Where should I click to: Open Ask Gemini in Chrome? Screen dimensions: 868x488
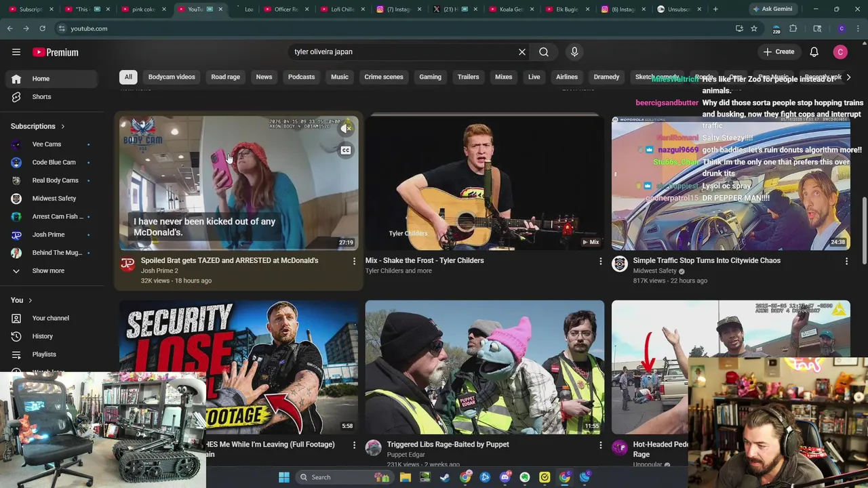pyautogui.click(x=772, y=9)
